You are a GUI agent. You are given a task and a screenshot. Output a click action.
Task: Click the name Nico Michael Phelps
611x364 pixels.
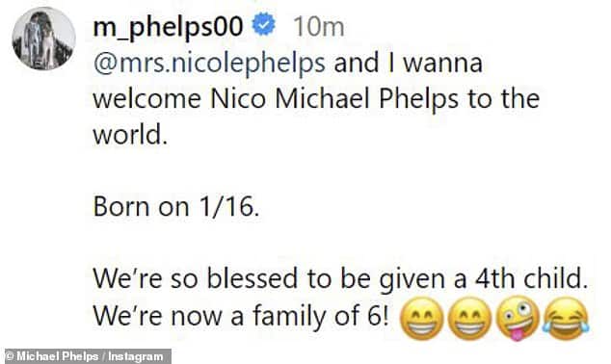(x=334, y=98)
